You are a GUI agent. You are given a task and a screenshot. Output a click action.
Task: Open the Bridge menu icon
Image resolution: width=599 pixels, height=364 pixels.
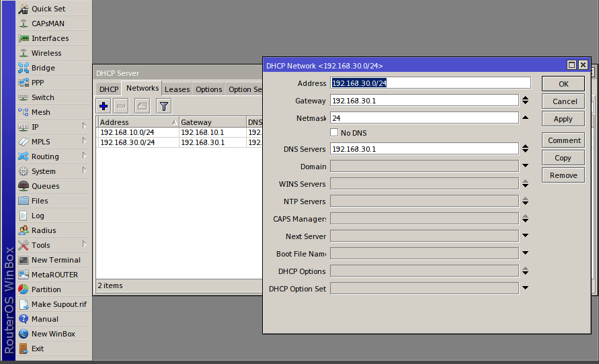coord(24,68)
